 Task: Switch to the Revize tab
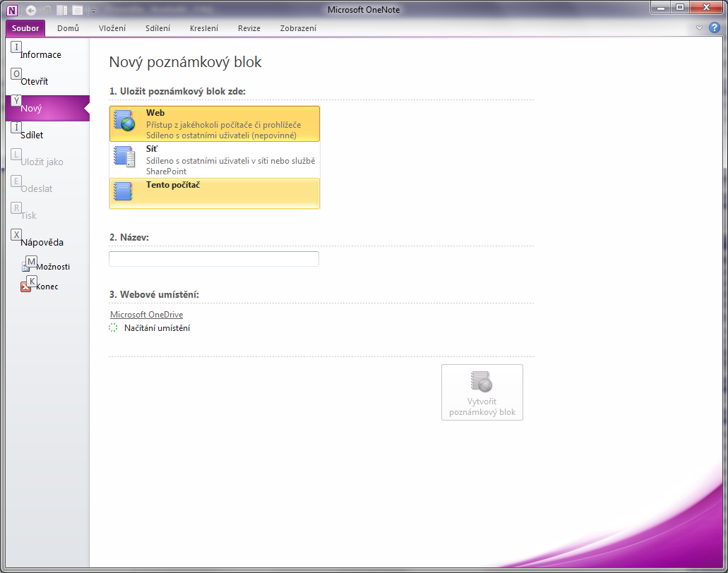coord(249,28)
